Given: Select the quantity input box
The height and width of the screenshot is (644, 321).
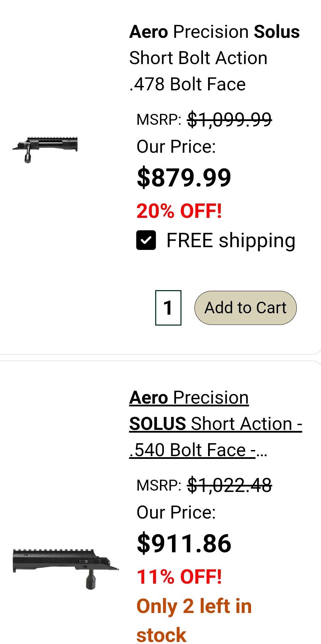Looking at the screenshot, I should 168,308.
